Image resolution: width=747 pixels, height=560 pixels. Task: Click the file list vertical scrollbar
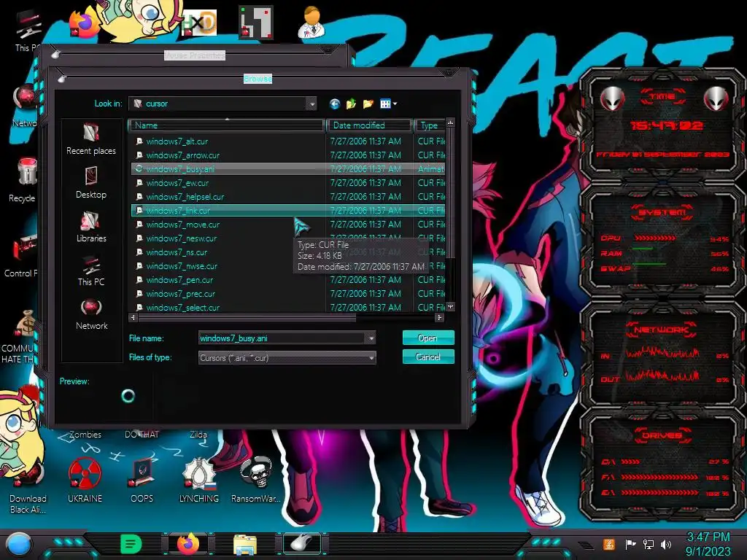pyautogui.click(x=450, y=192)
